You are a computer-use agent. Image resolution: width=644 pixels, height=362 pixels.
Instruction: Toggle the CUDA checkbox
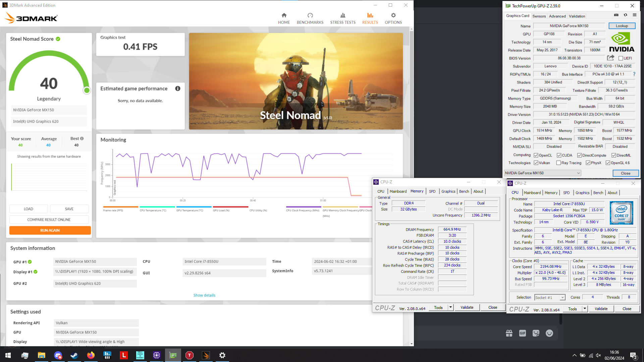pyautogui.click(x=559, y=155)
